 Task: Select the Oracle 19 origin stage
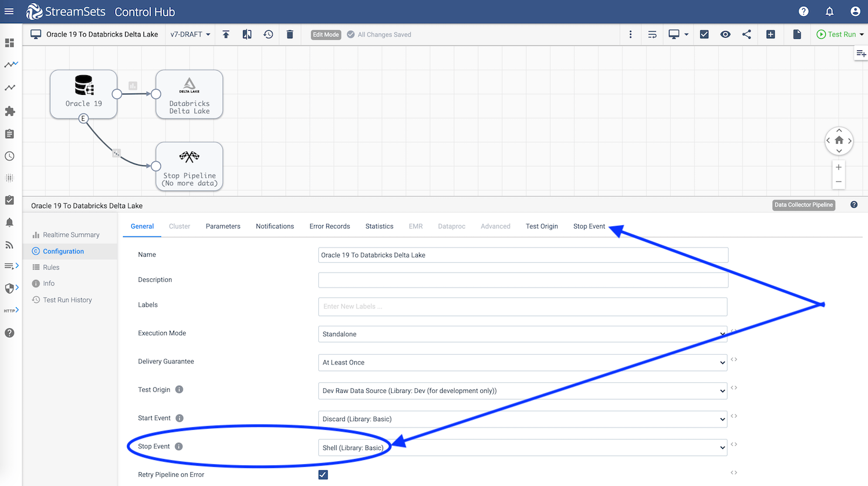[83, 94]
